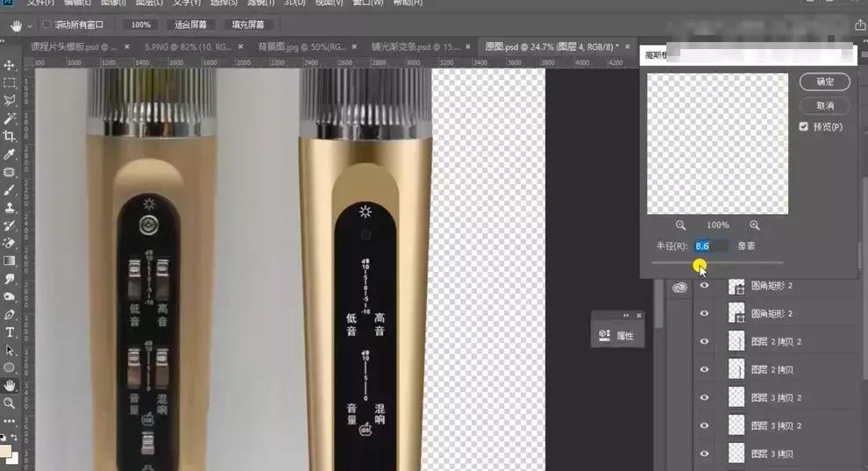
Task: Select the Pen tool
Action: pos(10,314)
